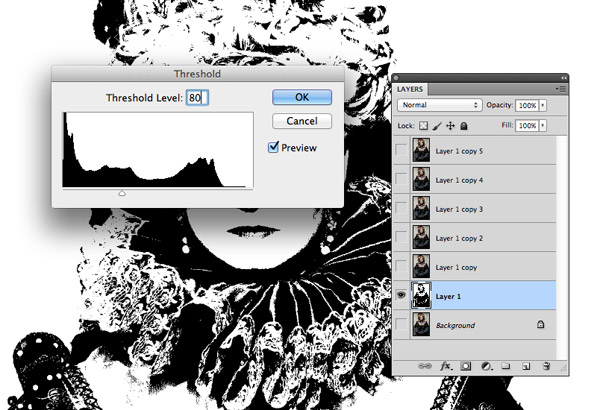Screen dimensions: 600x410
Task: Click the Threshold Level input field
Action: (x=197, y=98)
